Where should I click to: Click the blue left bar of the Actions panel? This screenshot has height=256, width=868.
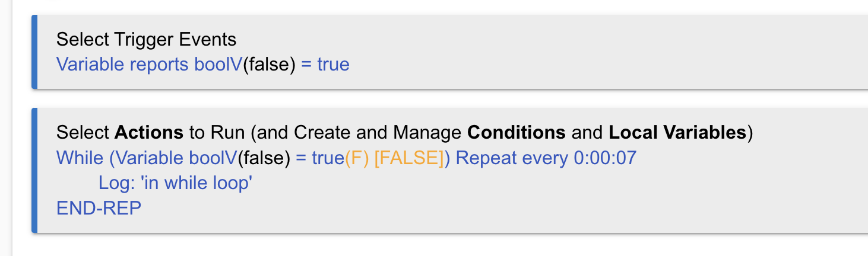pyautogui.click(x=34, y=171)
